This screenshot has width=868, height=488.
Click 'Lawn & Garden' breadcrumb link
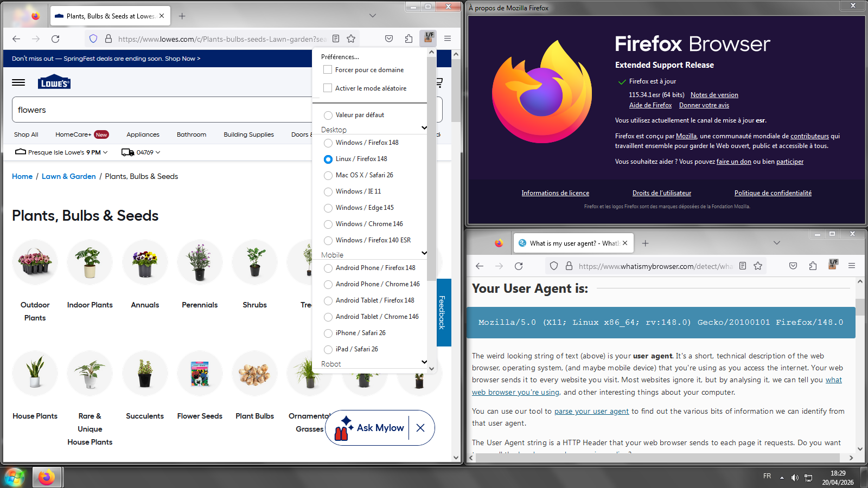click(x=69, y=176)
